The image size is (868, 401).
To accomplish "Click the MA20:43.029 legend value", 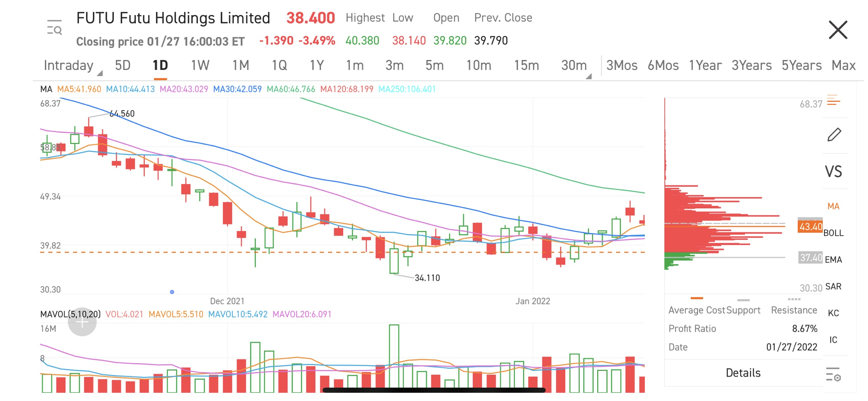I will tap(184, 89).
